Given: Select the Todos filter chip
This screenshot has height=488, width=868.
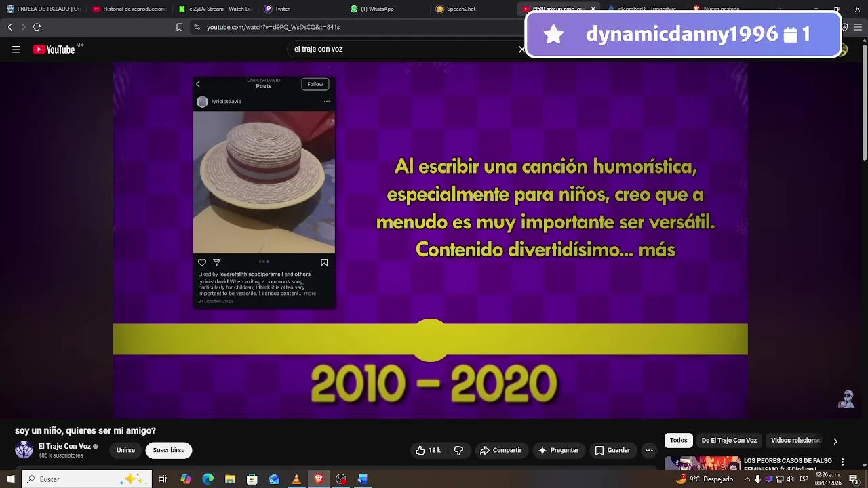Looking at the screenshot, I should 678,441.
